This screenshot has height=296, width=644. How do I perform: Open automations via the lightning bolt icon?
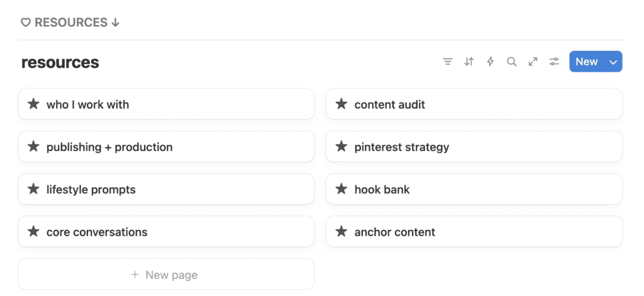(491, 62)
